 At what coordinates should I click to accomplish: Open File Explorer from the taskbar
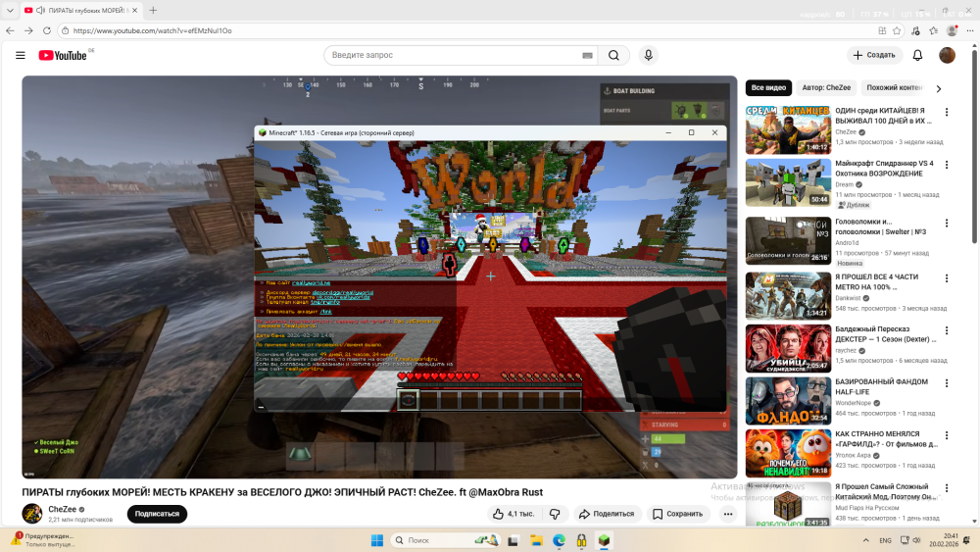536,540
